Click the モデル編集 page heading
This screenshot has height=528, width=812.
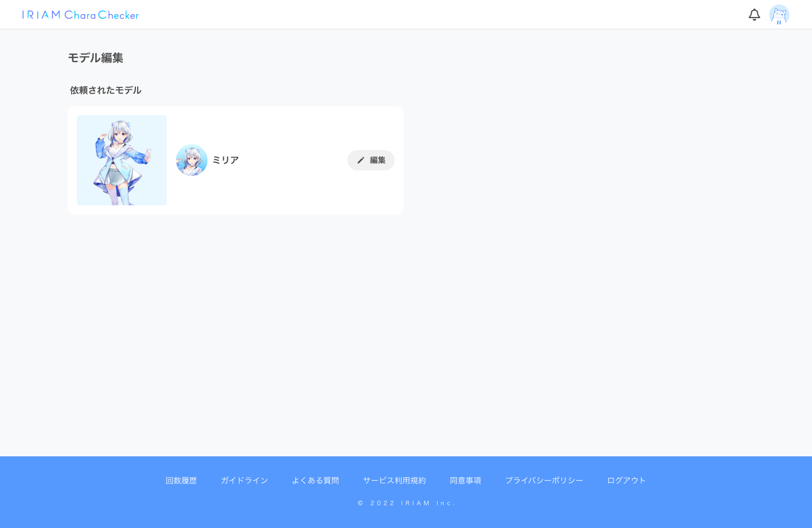coord(96,58)
